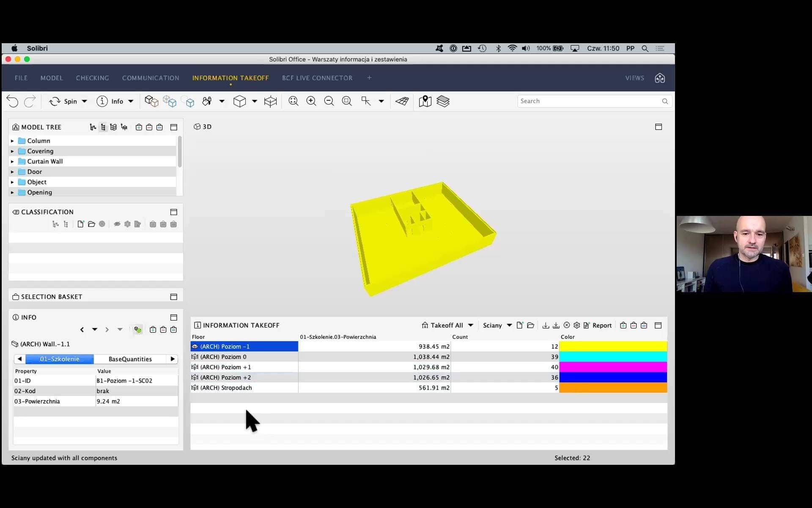Select the Info tool button

(x=110, y=101)
